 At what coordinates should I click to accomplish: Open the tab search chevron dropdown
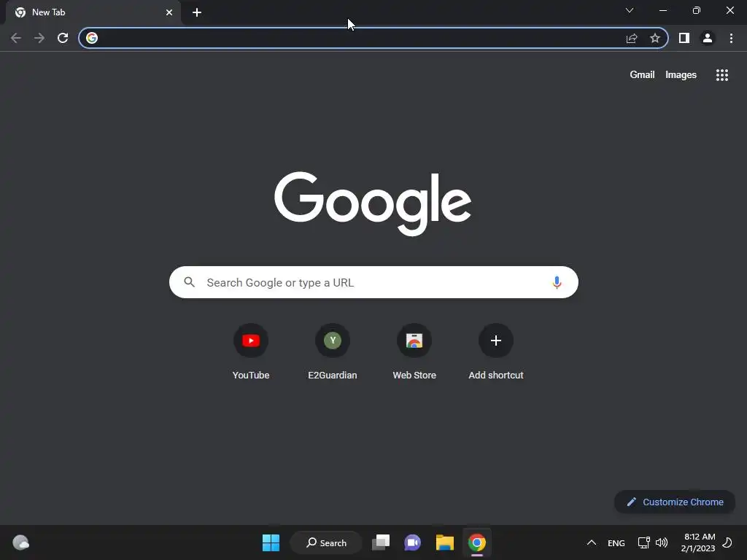pyautogui.click(x=630, y=10)
